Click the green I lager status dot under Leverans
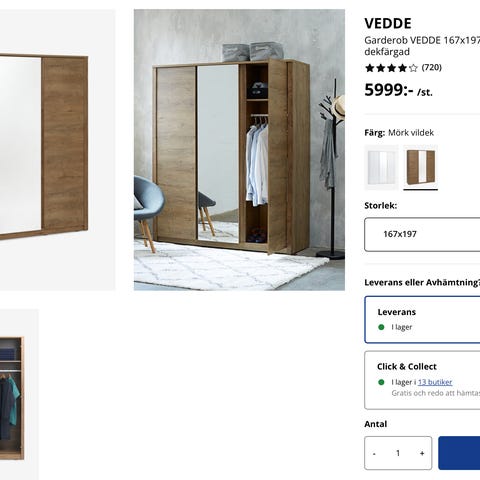480x480 pixels. (x=381, y=327)
